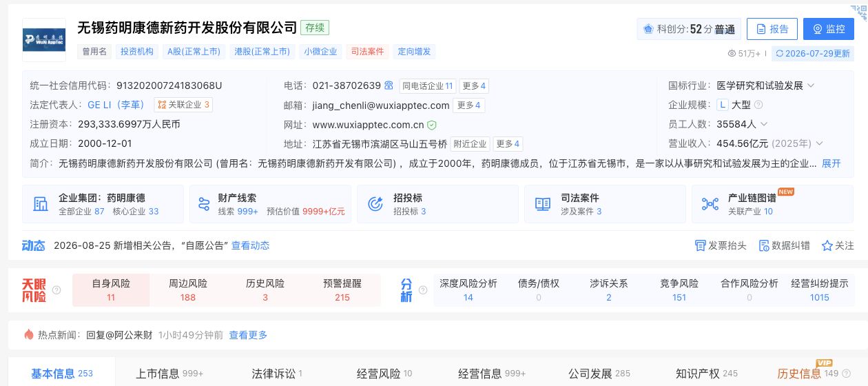Select 自身风险 11 tab
The height and width of the screenshot is (386, 868).
click(x=111, y=290)
